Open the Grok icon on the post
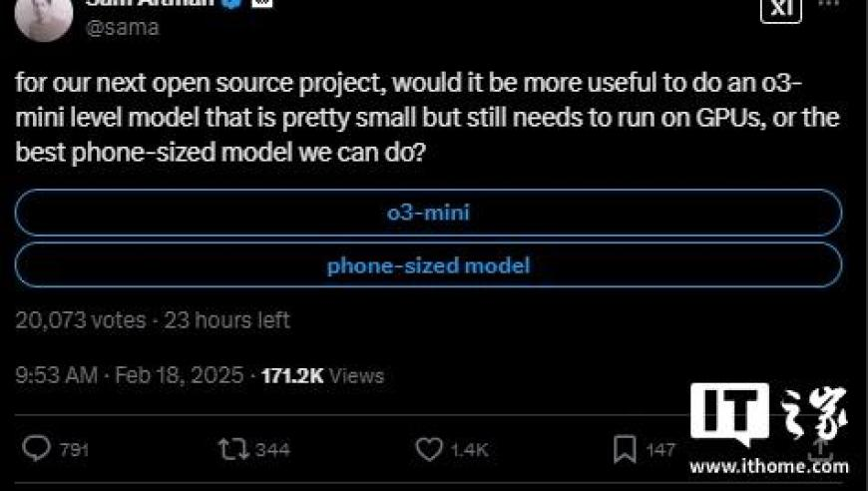 coord(780,10)
